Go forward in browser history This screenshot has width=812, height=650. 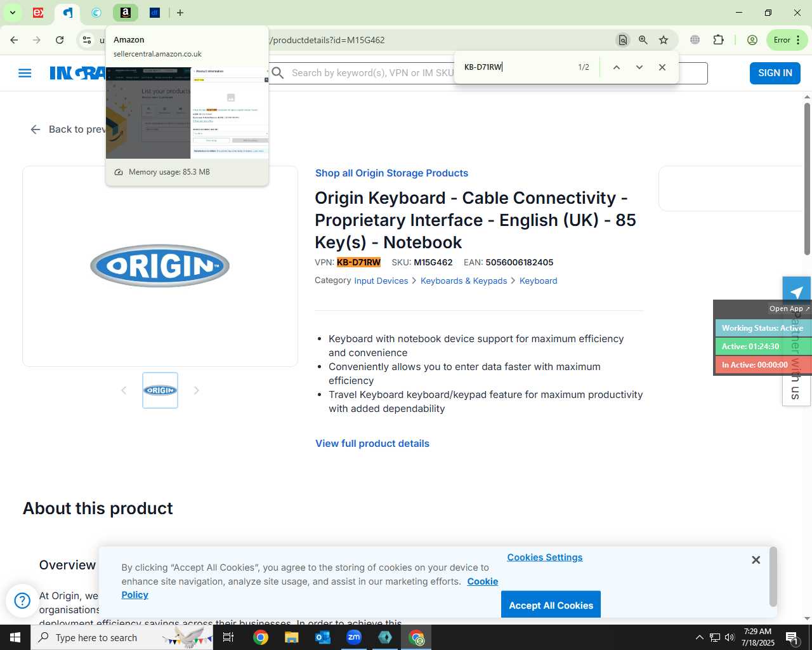(37, 40)
